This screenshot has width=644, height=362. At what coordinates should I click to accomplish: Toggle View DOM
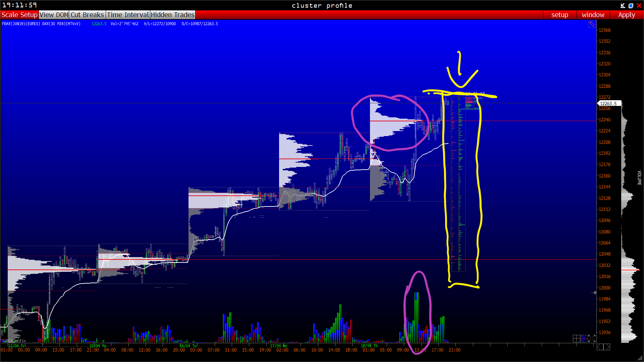(x=54, y=15)
